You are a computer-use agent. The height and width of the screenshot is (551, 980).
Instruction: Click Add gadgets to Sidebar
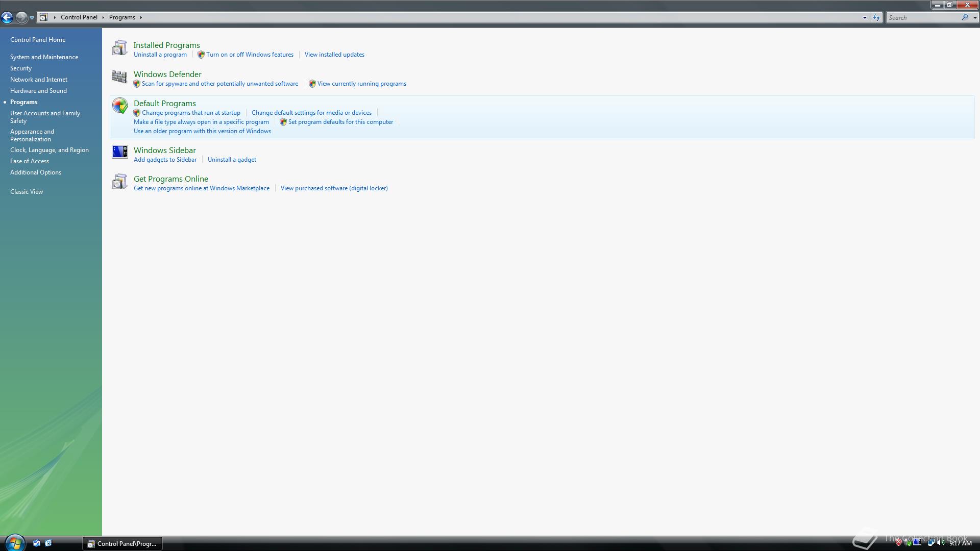pyautogui.click(x=165, y=160)
